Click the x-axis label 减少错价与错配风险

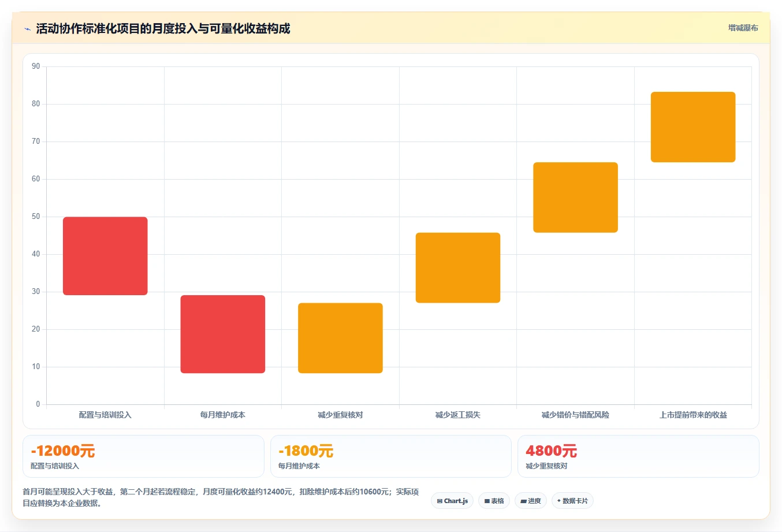point(575,415)
